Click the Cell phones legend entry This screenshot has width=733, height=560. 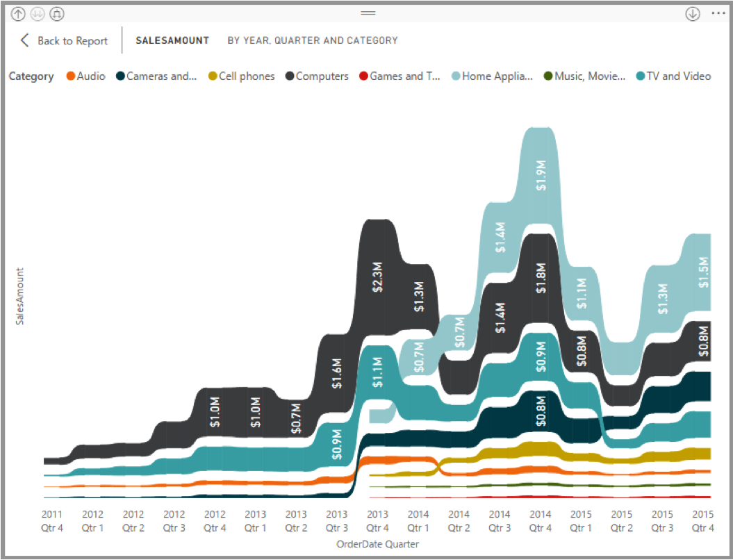(247, 76)
